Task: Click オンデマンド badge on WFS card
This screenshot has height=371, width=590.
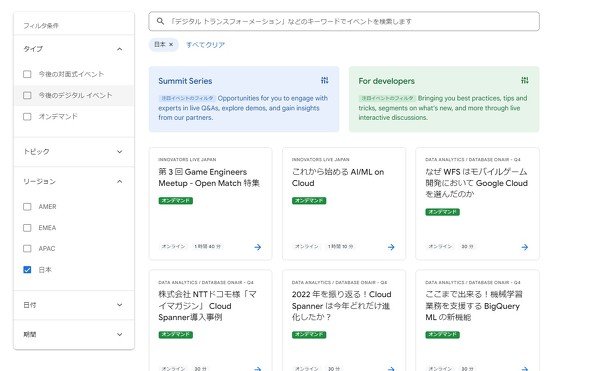Action: tap(442, 212)
